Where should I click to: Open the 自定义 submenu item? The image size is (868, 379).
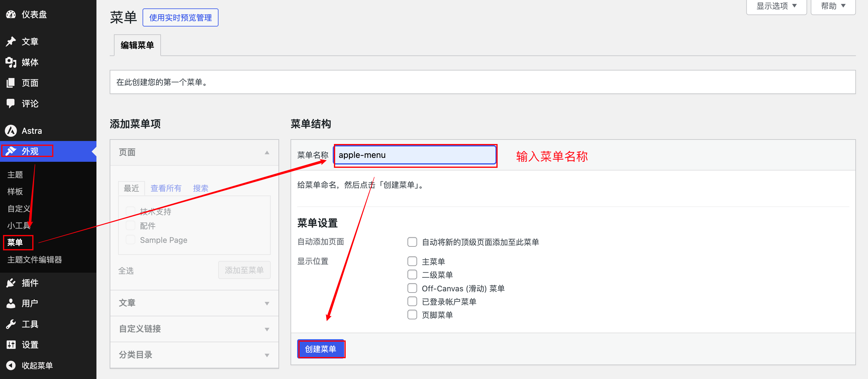[19, 209]
